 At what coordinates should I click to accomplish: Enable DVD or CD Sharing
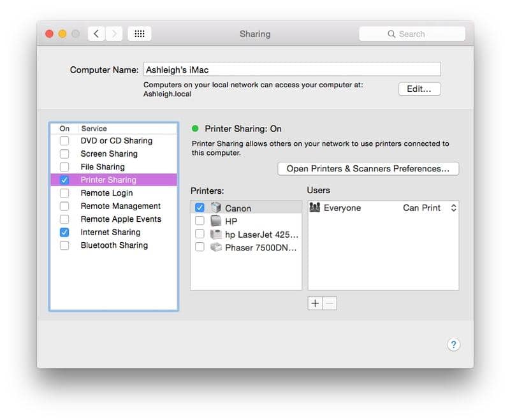(x=64, y=140)
